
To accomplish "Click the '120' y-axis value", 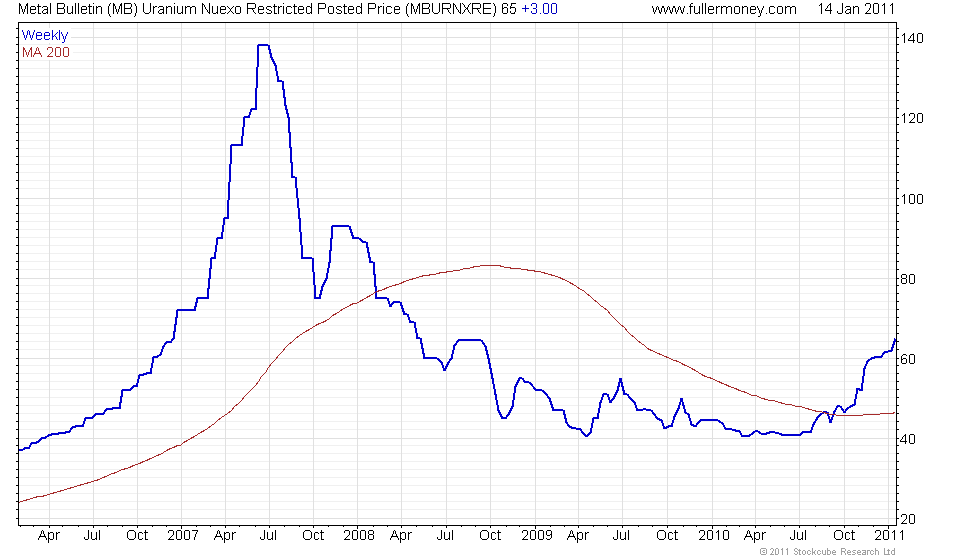I will pyautogui.click(x=912, y=119).
